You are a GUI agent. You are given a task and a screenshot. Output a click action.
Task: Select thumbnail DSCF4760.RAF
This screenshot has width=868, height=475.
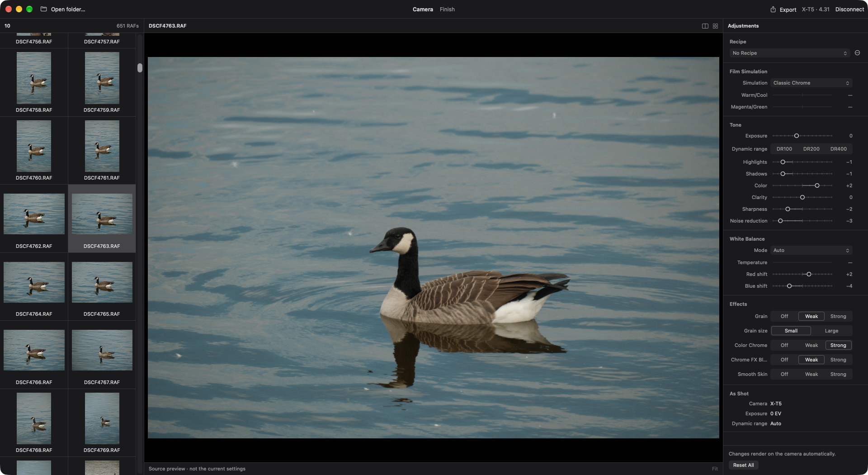coord(34,146)
